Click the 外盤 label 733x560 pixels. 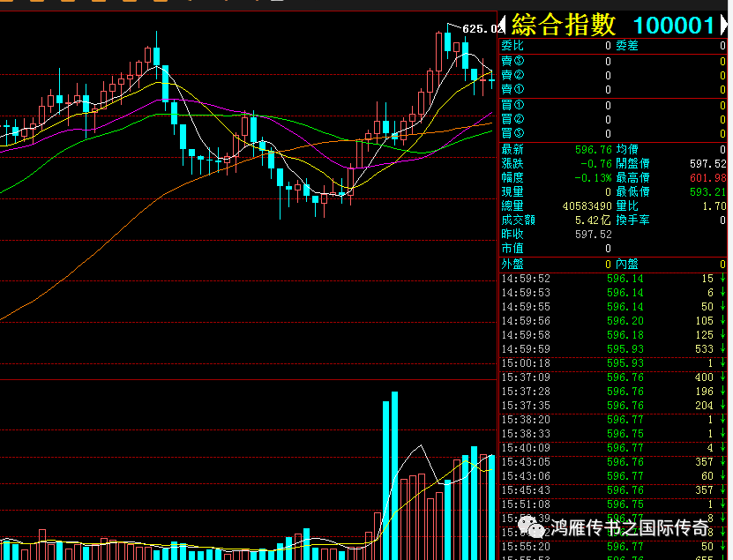512,264
